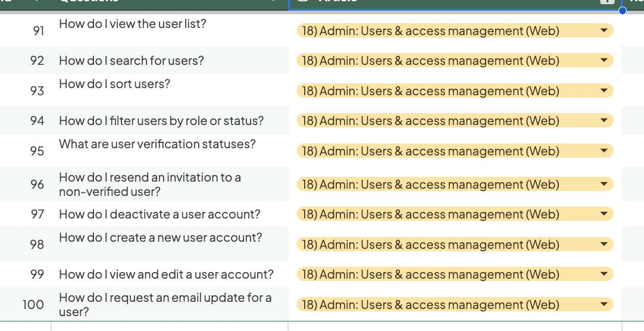Click the blue selection fill handle dot
Image resolution: width=644 pixels, height=331 pixels.
[622, 10]
